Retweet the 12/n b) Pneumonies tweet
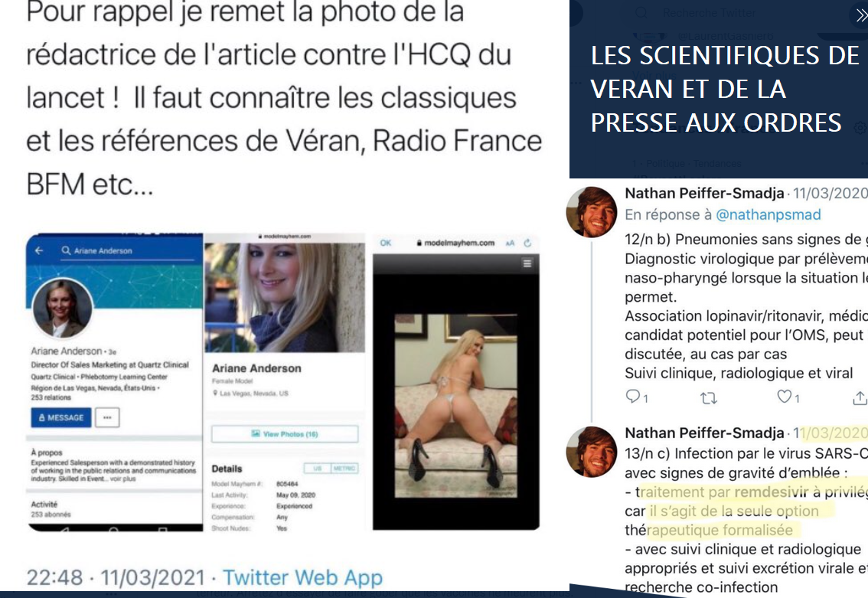This screenshot has width=868, height=598. point(709,397)
